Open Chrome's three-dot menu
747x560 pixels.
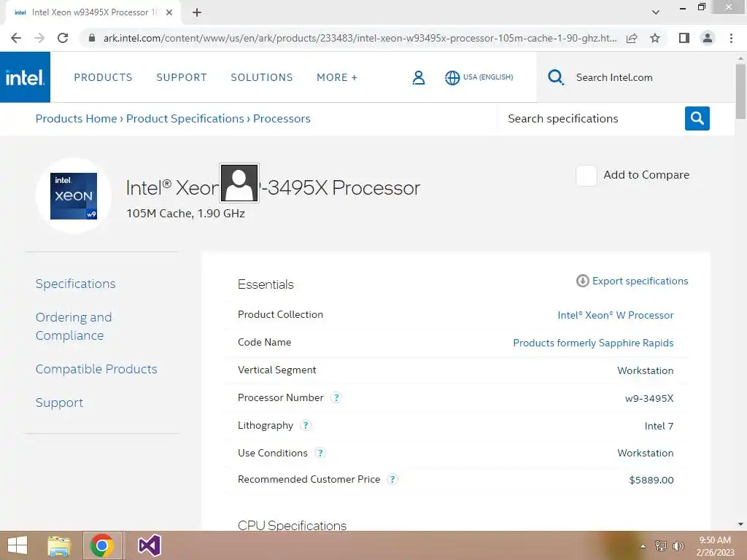[731, 38]
